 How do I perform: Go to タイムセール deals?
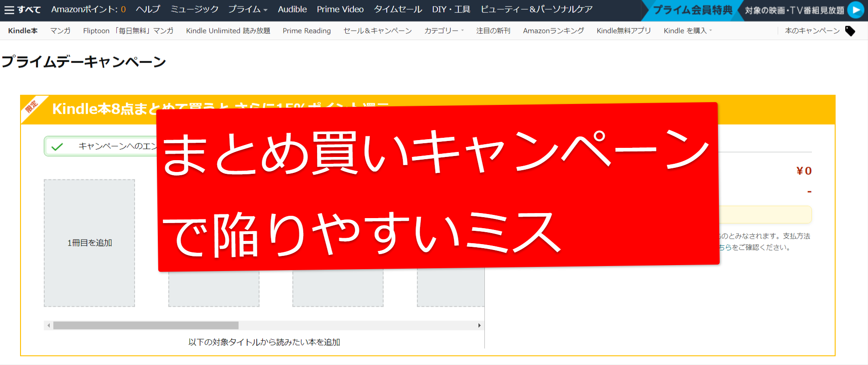398,9
